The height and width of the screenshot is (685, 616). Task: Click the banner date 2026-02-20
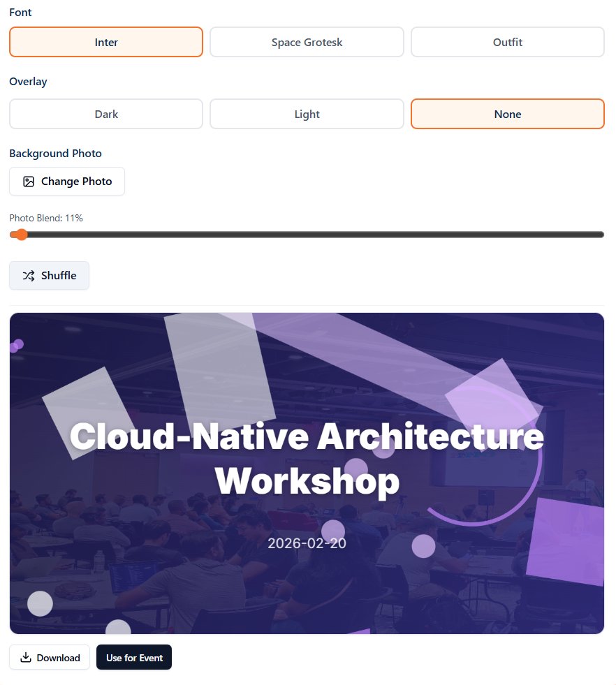[x=307, y=543]
